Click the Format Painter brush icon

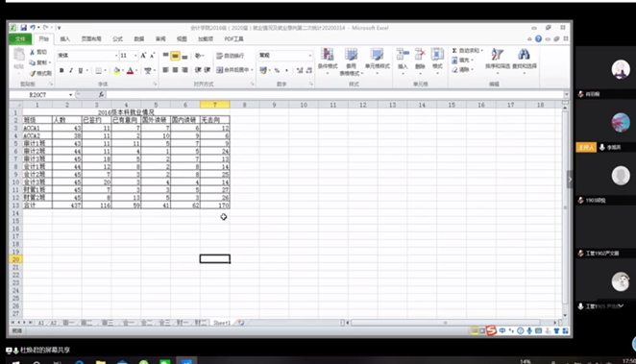pos(33,73)
